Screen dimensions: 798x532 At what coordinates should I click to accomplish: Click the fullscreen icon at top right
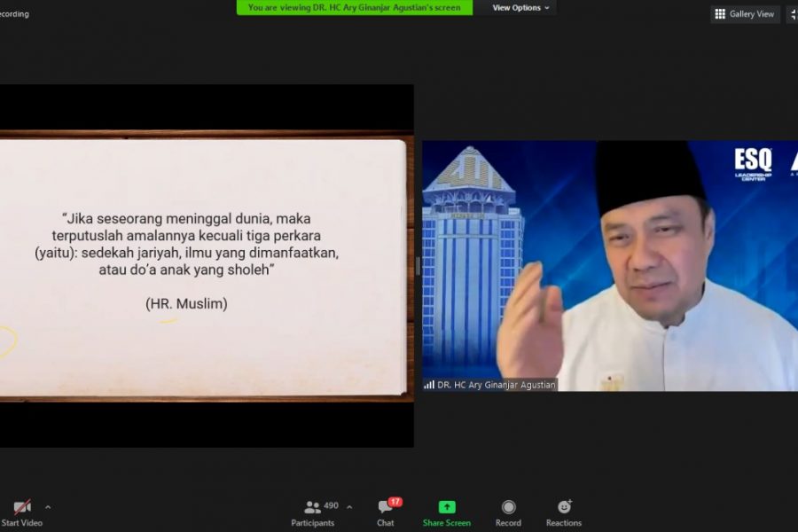(x=793, y=14)
